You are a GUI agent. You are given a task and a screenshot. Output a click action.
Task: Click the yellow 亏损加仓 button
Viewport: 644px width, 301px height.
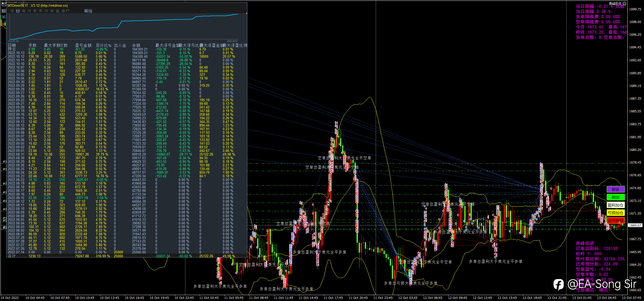(x=616, y=213)
